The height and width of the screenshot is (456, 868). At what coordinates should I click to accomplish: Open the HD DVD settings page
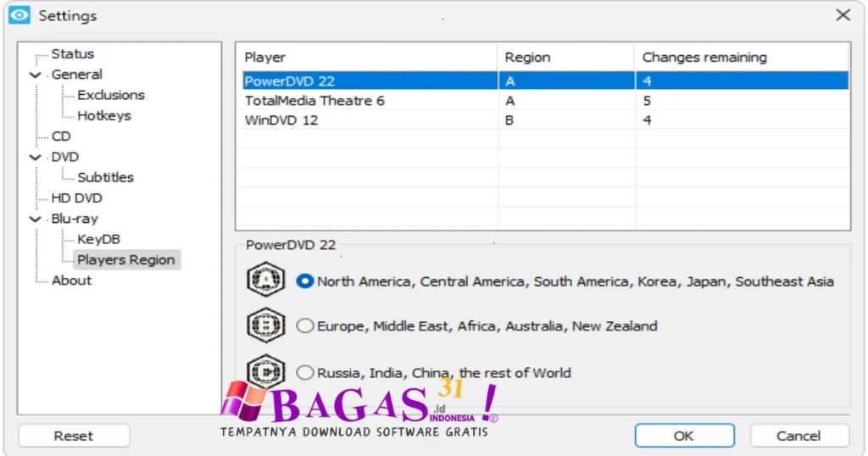(x=76, y=197)
